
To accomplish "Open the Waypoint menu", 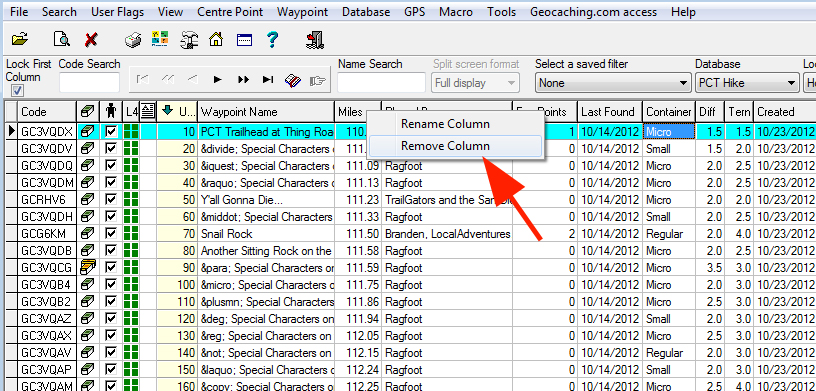I will coord(302,11).
